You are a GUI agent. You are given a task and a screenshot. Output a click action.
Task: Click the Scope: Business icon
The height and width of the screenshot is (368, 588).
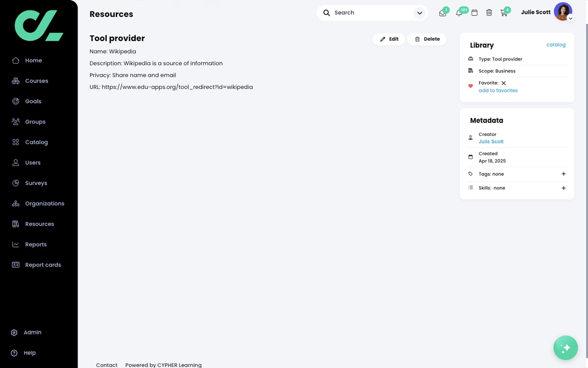click(x=470, y=71)
